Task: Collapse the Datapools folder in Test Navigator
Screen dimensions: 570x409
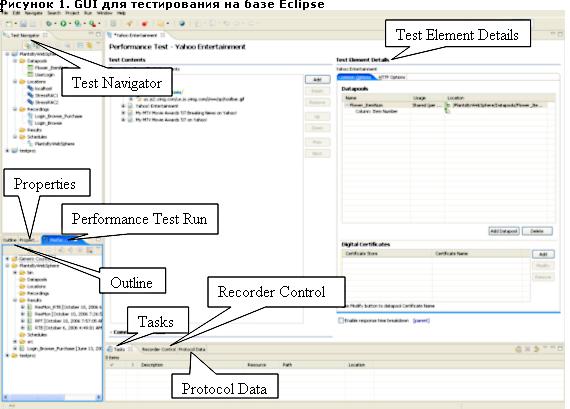Action: point(15,61)
